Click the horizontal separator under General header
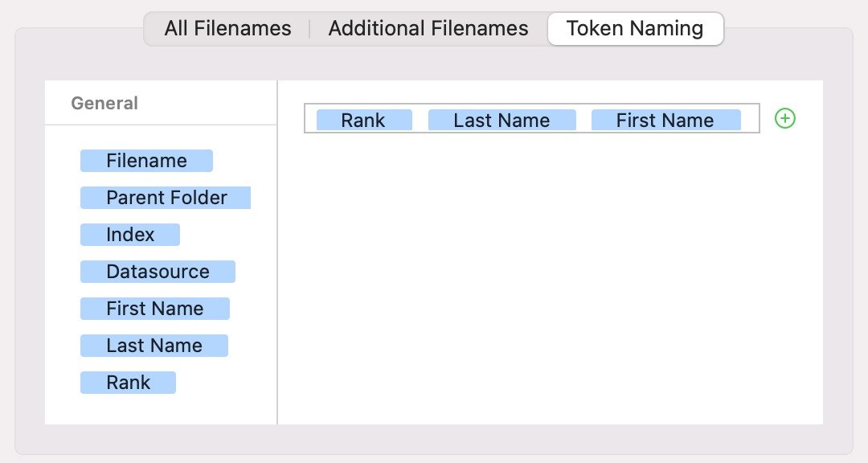Screen dimensions: 868x463 [x=161, y=125]
